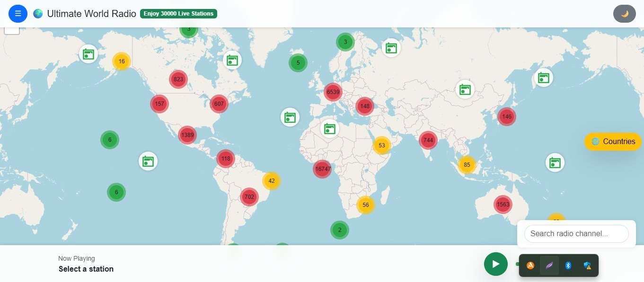Expand the yellow 16 cluster near Alaska
Image resolution: width=644 pixels, height=282 pixels.
122,61
